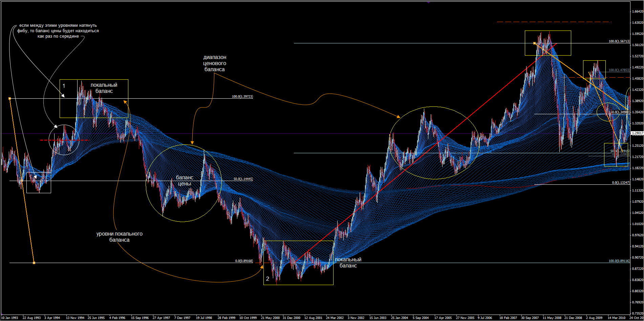Screen dimensions: 644x321
Task: Click the Fibonacci label 100.0(0.89116)
Action: pyautogui.click(x=619, y=261)
